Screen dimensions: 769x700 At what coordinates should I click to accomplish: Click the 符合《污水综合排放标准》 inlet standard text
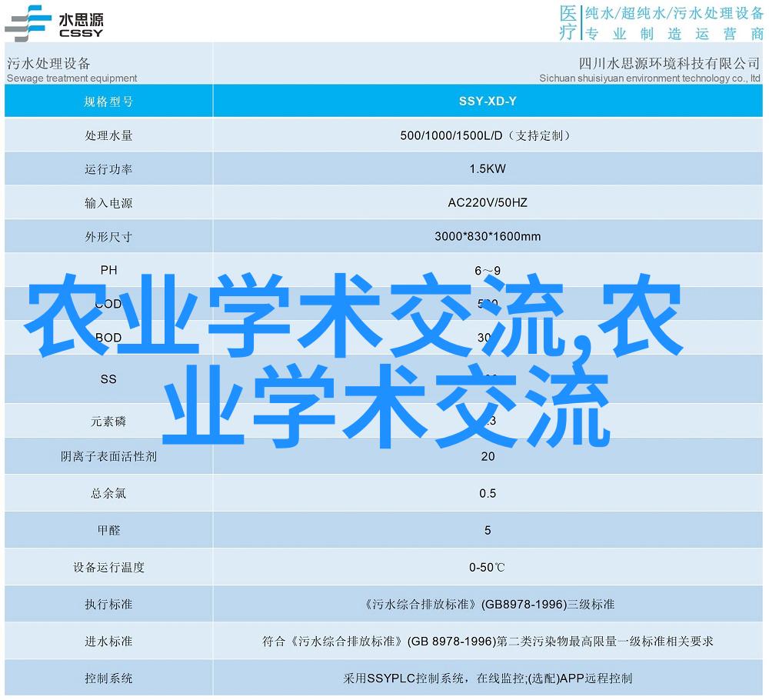(x=488, y=641)
